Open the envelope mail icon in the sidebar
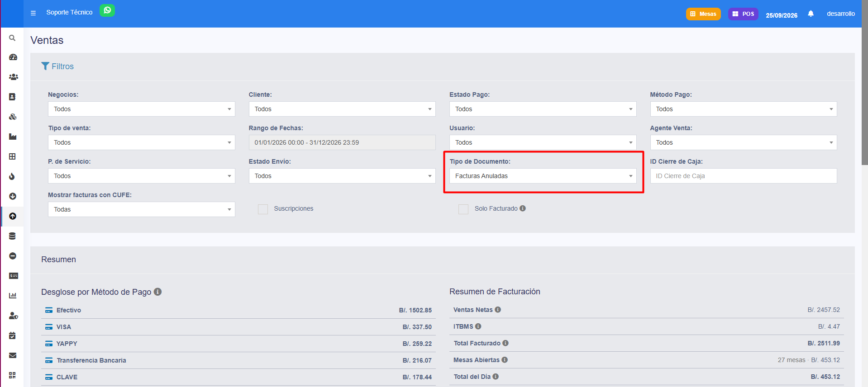 [13, 355]
